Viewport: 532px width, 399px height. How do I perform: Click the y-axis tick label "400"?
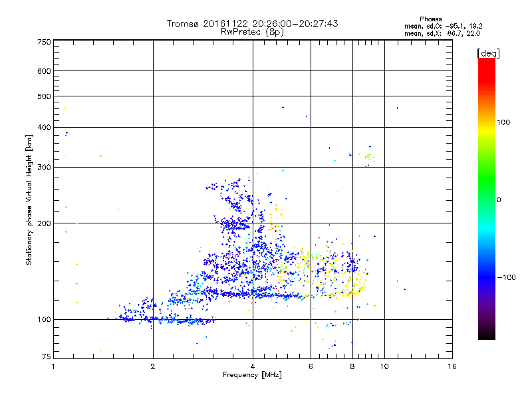click(x=45, y=127)
